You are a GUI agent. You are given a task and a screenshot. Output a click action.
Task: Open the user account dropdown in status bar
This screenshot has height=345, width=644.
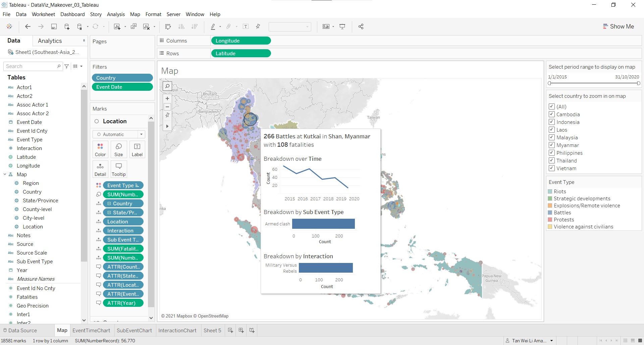point(551,341)
